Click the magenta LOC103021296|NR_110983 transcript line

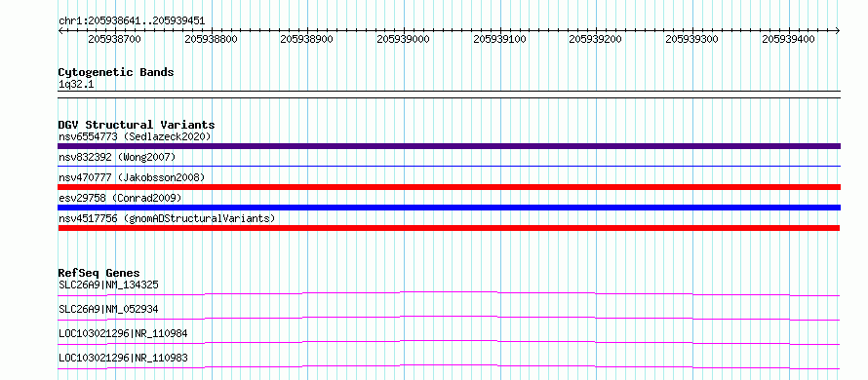pos(449,366)
